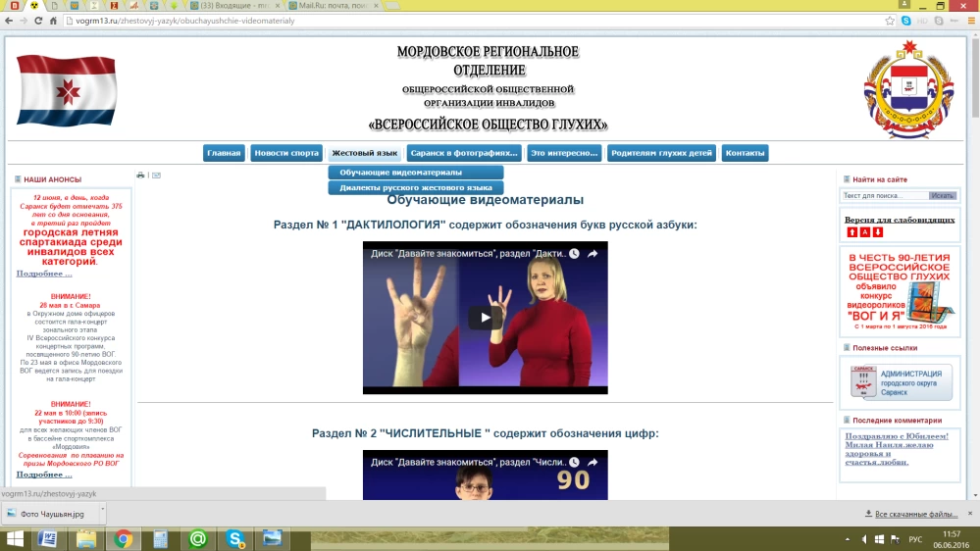Expand Саранск в фотографиях menu
The height and width of the screenshot is (551, 980).
click(464, 153)
